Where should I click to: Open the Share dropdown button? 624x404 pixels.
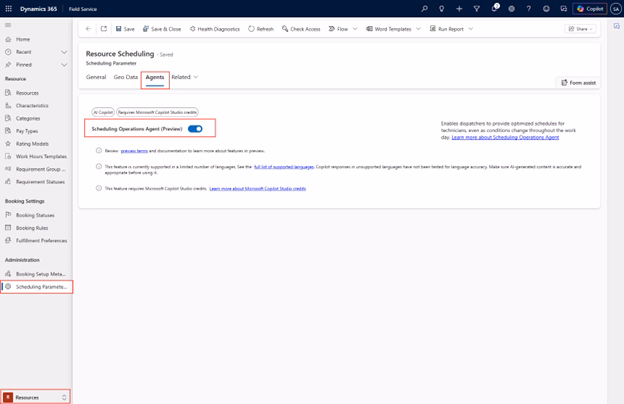pyautogui.click(x=580, y=29)
